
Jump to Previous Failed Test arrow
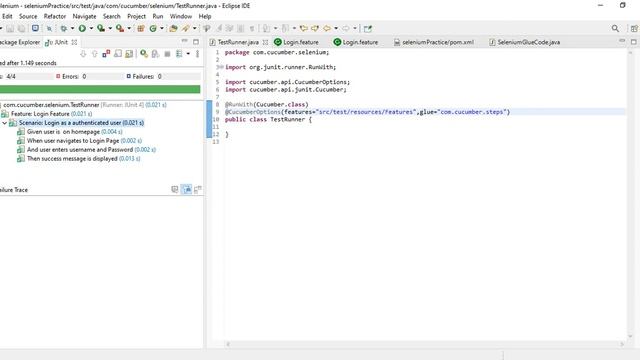[95, 54]
